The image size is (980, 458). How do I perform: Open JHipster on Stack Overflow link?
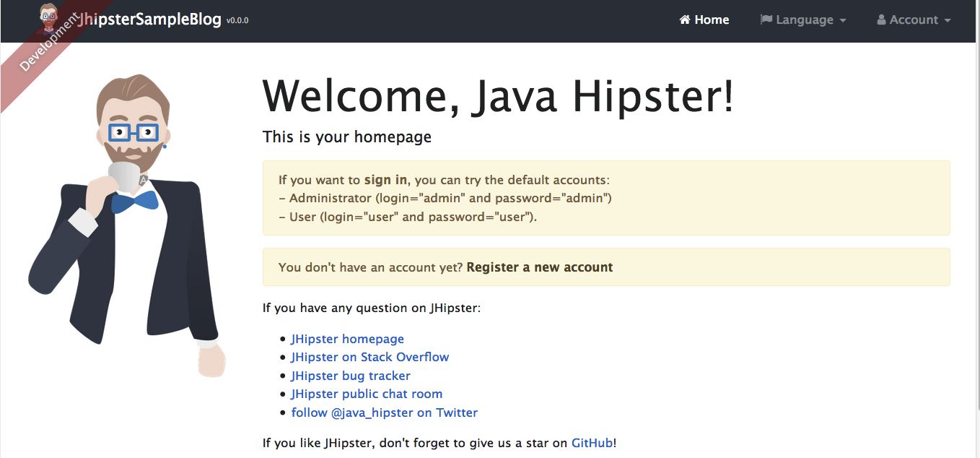tap(369, 357)
